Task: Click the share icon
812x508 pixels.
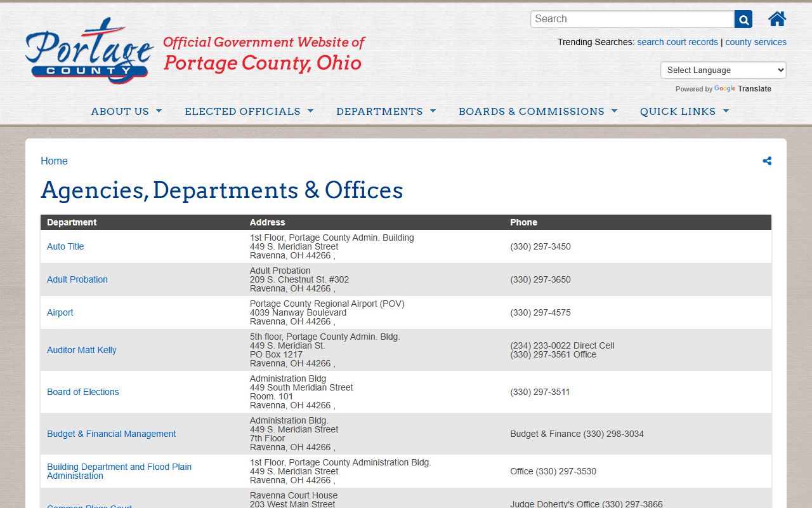Action: click(767, 161)
